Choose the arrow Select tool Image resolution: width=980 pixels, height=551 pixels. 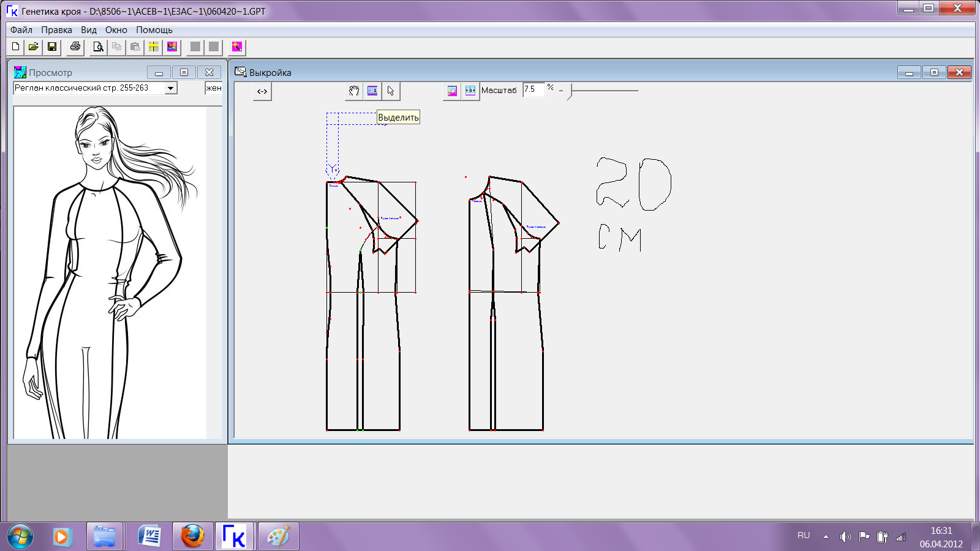click(x=391, y=91)
